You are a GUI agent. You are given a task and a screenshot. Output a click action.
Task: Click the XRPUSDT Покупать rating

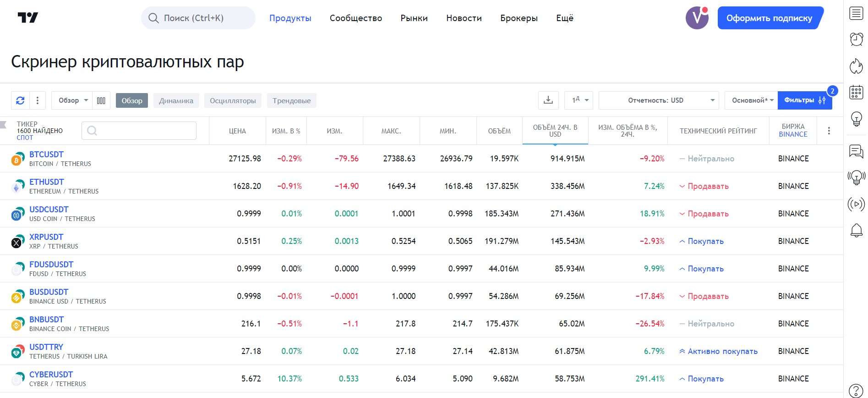pyautogui.click(x=701, y=241)
